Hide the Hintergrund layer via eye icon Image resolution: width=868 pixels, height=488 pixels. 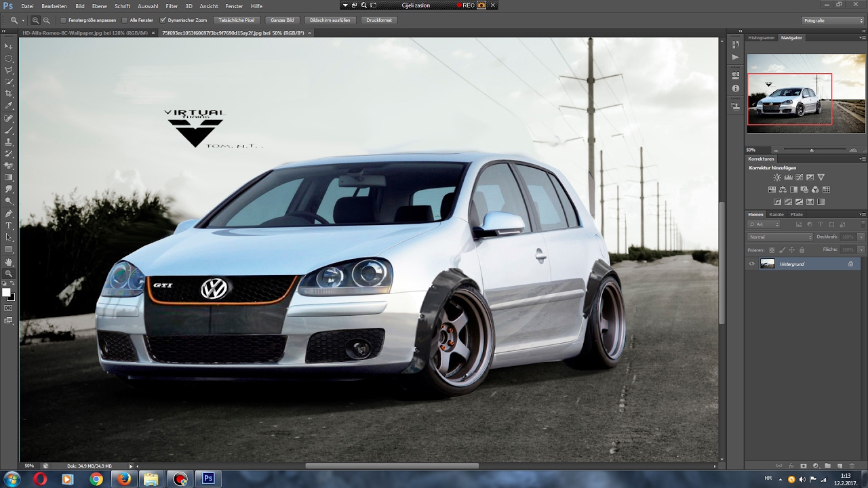coord(751,264)
